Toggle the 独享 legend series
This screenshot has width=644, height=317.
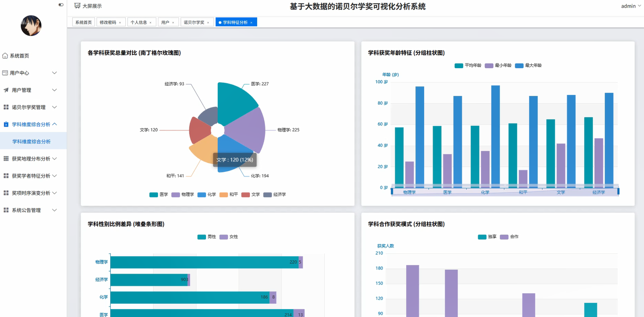(487, 237)
